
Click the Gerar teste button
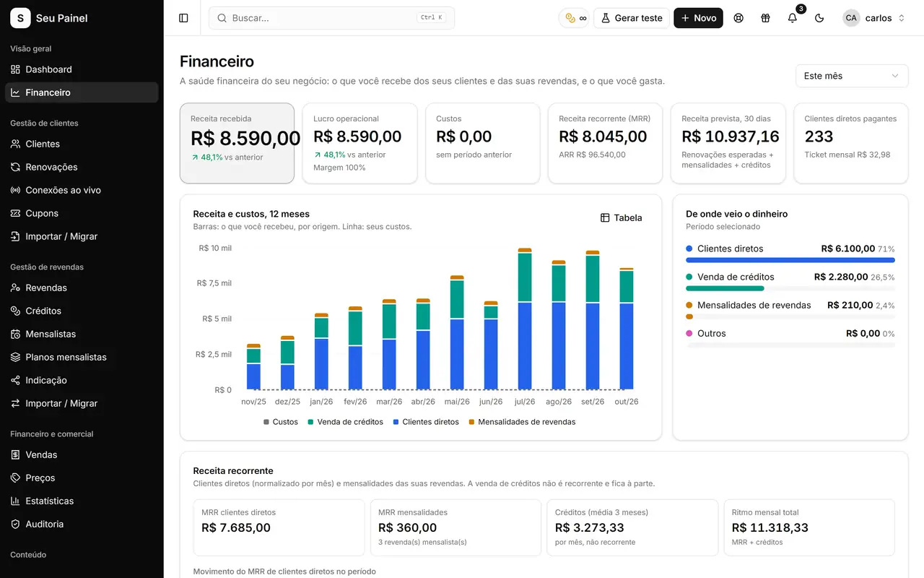click(631, 18)
